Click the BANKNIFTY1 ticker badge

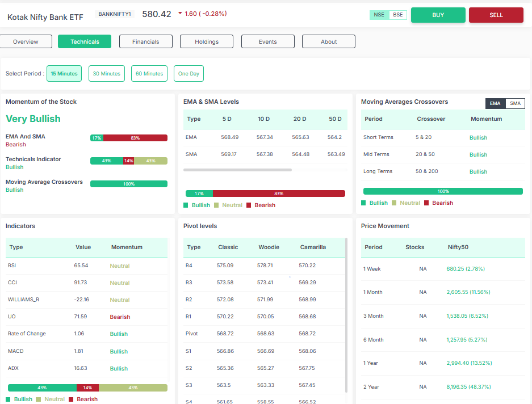coord(115,14)
